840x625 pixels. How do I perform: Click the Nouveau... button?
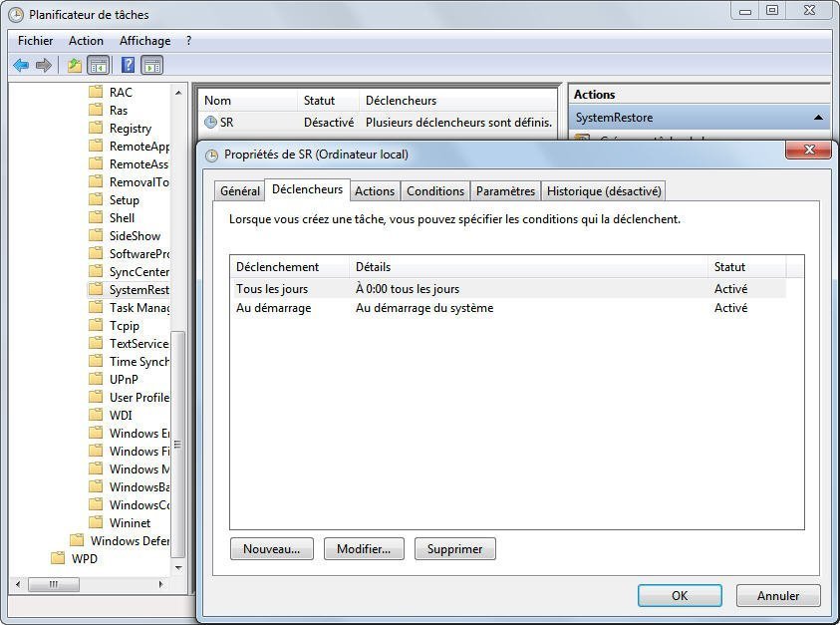[x=272, y=549]
